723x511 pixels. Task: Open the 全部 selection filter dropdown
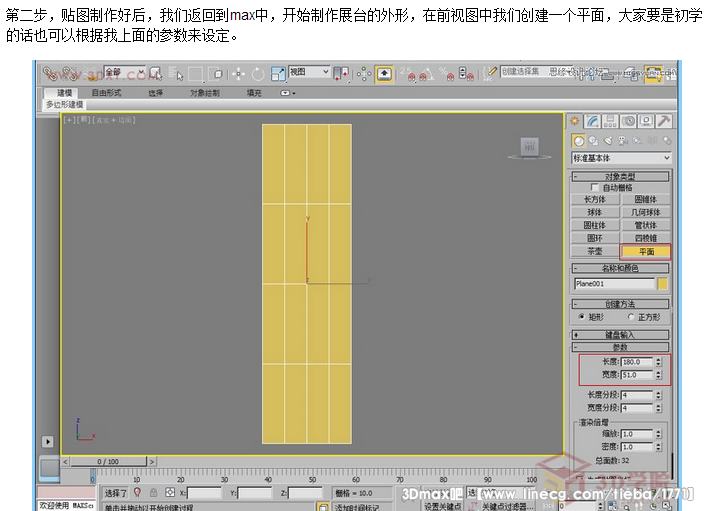coord(125,72)
